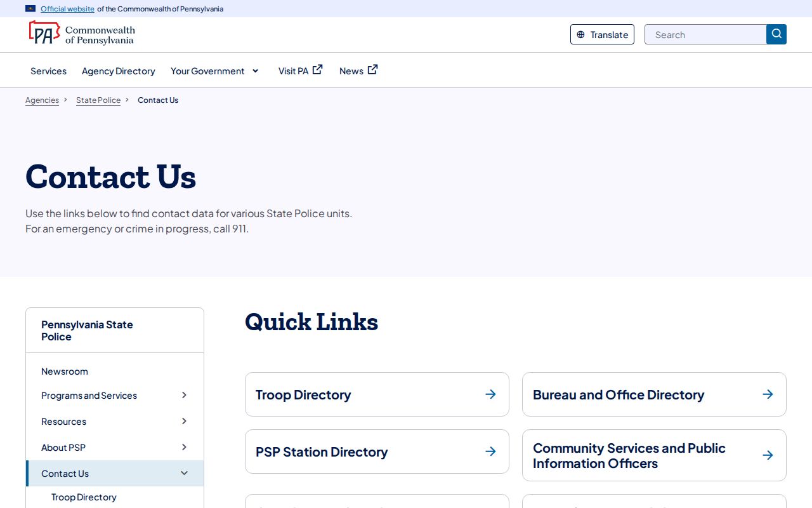Click the globe icon in Translate
This screenshot has height=508, width=812.
[x=580, y=35]
